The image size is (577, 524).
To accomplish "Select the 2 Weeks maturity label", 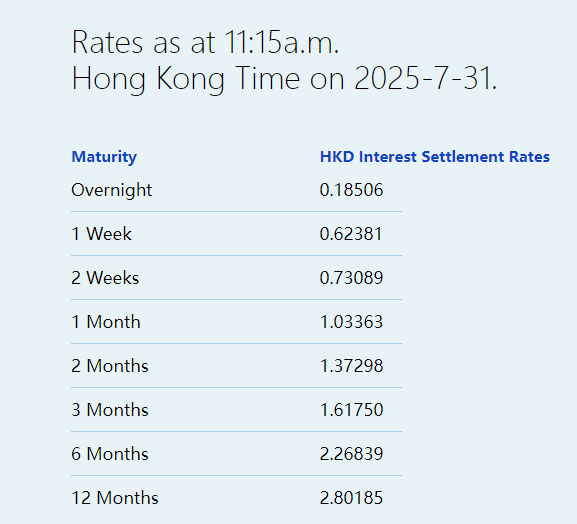I will pos(105,278).
